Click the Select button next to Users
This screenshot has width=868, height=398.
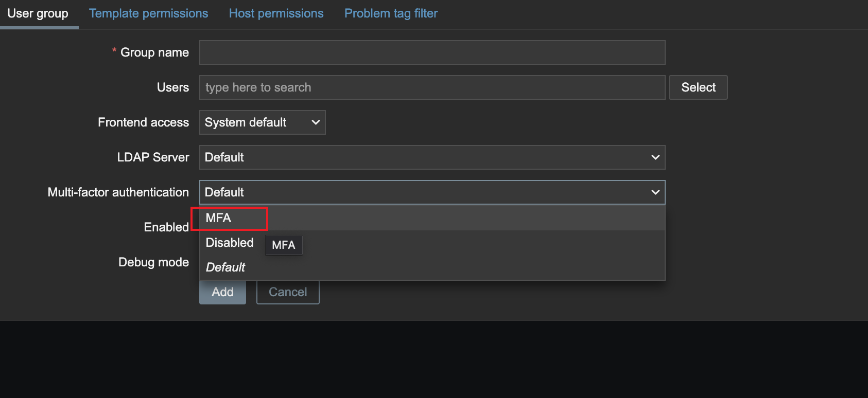698,87
